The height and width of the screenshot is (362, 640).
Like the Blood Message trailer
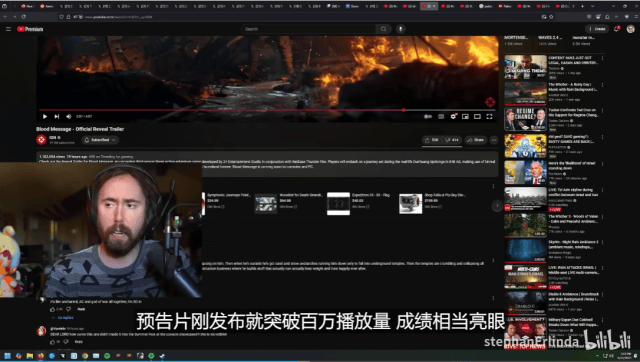[x=432, y=140]
